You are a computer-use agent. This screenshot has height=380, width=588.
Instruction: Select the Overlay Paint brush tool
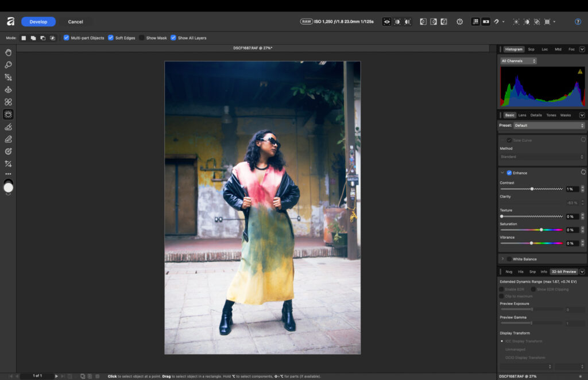click(8, 127)
